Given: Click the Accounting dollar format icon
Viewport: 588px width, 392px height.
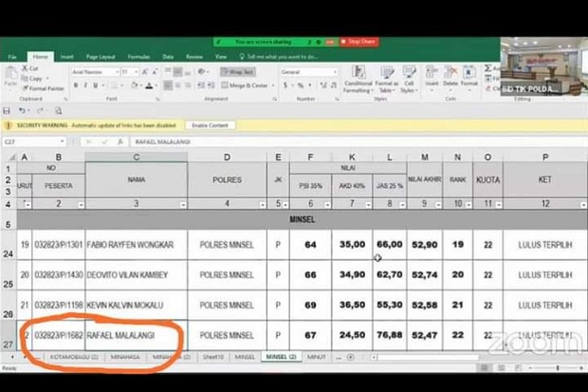Looking at the screenshot, I should tap(285, 85).
